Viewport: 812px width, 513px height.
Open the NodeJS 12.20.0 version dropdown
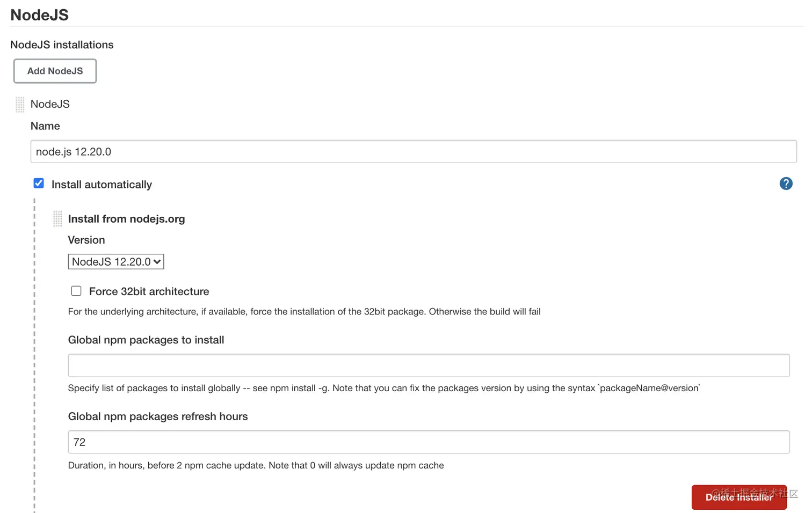(116, 261)
